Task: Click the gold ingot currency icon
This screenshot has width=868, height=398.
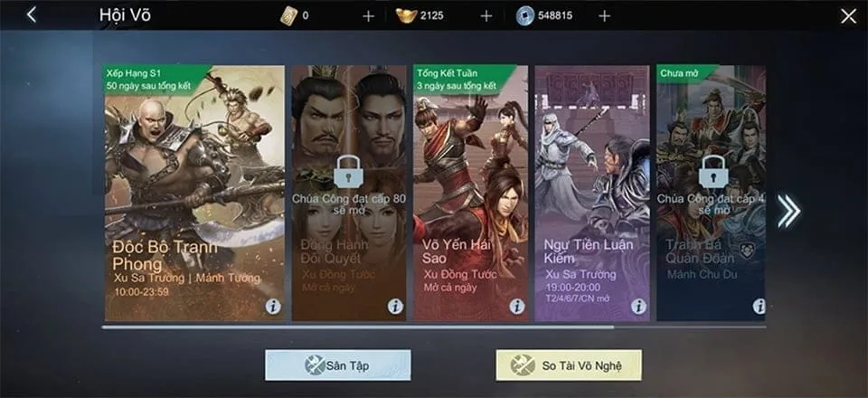Action: (406, 16)
